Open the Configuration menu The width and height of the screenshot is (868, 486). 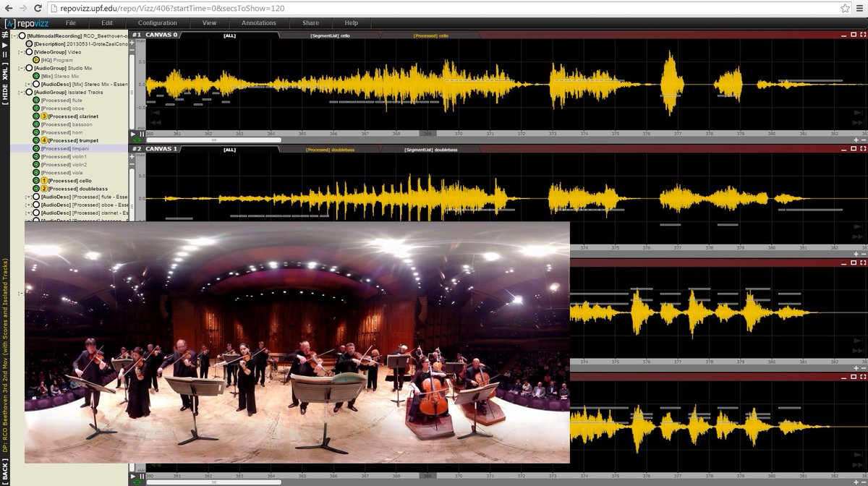point(157,23)
